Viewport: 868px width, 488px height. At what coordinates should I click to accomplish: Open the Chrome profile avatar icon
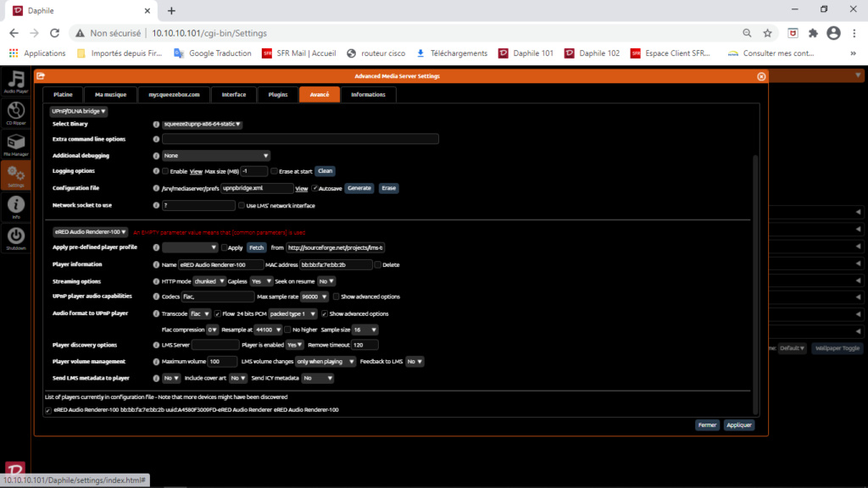pos(834,33)
